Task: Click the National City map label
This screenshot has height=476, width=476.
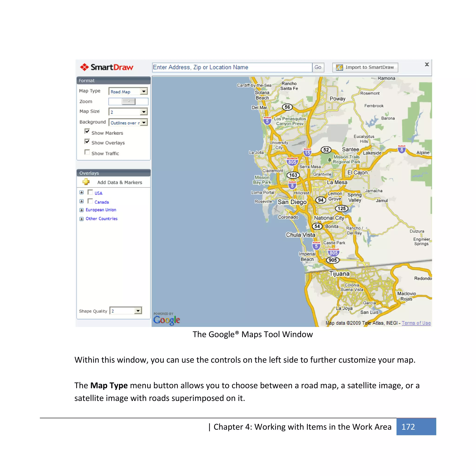Action: 329,218
